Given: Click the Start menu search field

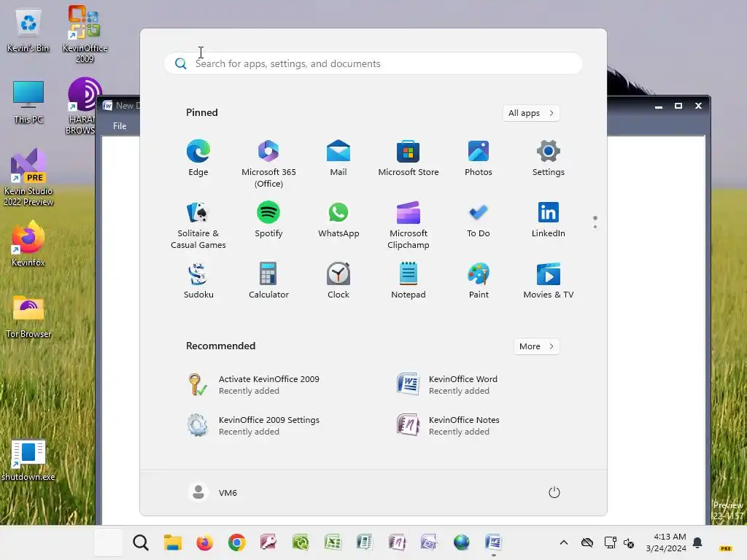Looking at the screenshot, I should (x=373, y=63).
